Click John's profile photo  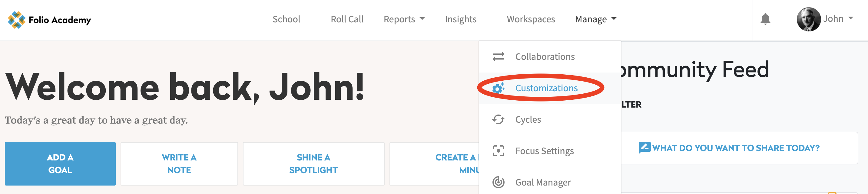pos(808,19)
